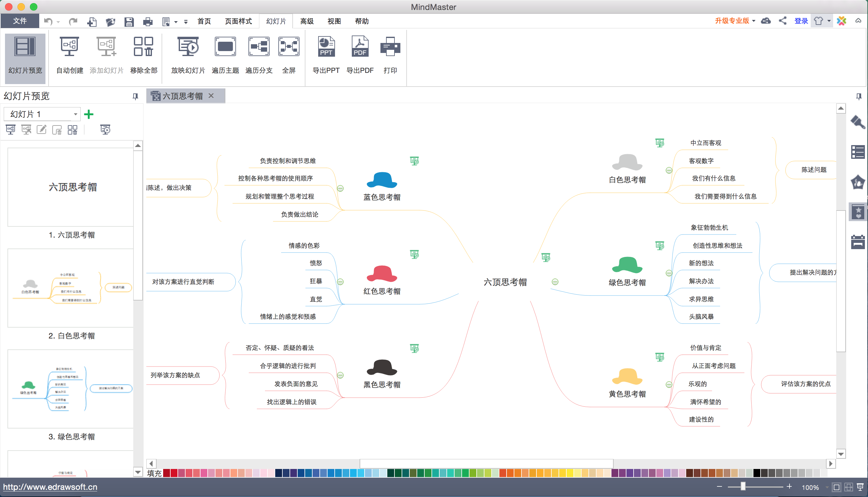
Task: Click slide icon beside 红色思考帽
Action: [414, 254]
